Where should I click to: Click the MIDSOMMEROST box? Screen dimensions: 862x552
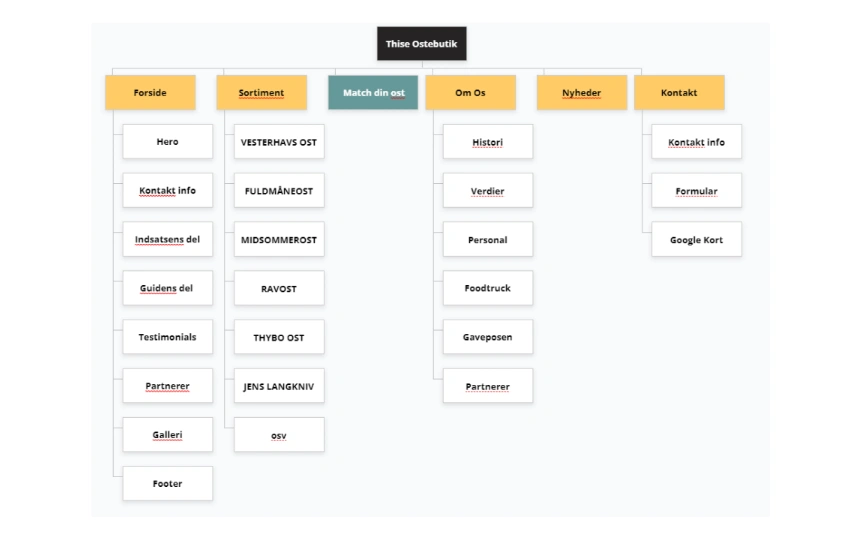tap(279, 239)
